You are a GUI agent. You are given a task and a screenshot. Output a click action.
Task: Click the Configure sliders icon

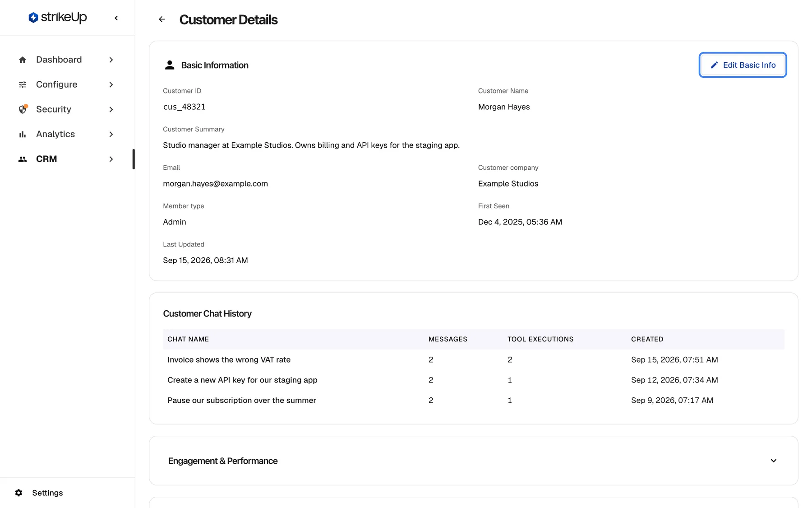tap(23, 85)
